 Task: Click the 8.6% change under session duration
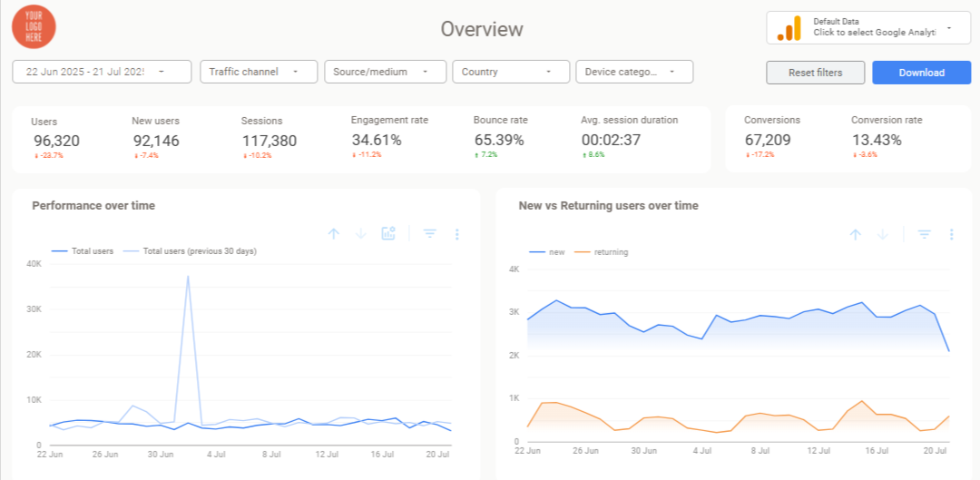tap(593, 154)
